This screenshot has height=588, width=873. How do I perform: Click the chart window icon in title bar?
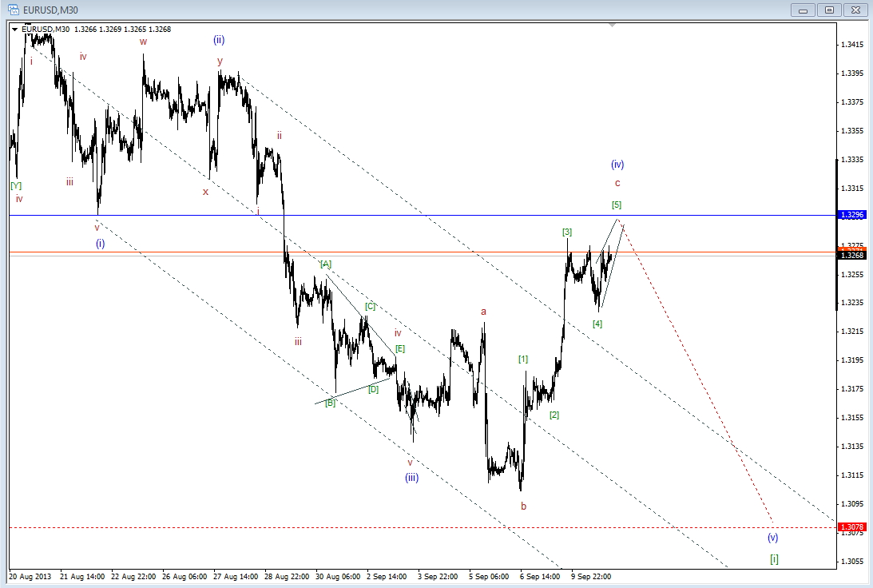tap(14, 10)
